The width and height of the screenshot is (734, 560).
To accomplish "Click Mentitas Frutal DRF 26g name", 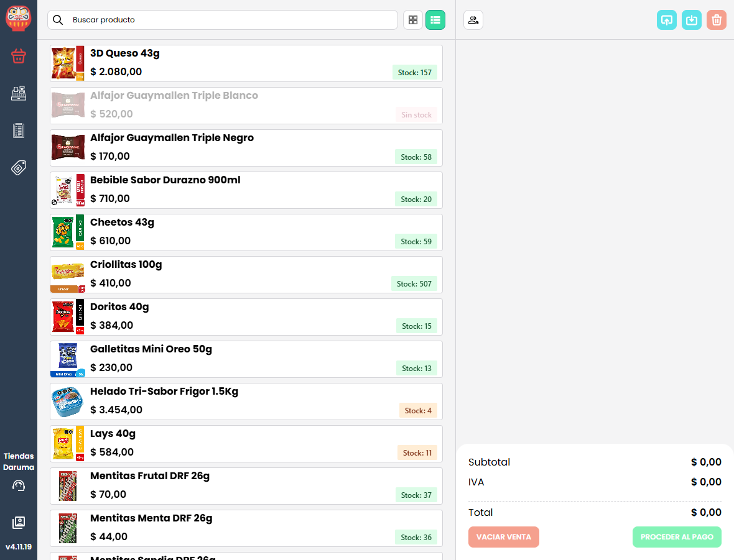I will [x=150, y=476].
